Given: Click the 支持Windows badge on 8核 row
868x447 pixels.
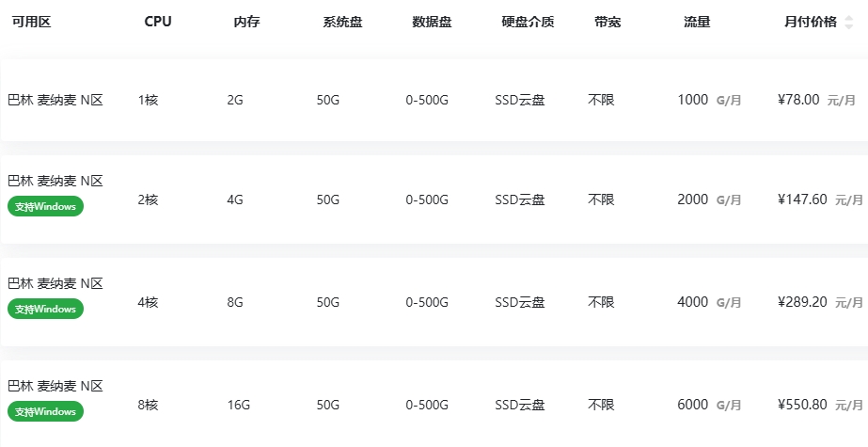Looking at the screenshot, I should tap(45, 411).
